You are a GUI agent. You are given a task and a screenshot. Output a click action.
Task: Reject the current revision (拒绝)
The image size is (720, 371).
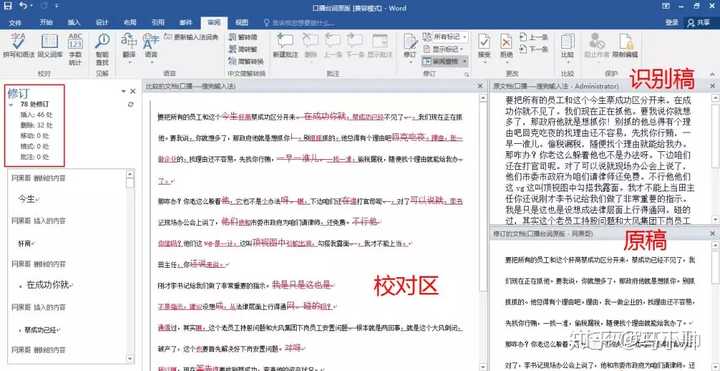point(506,46)
